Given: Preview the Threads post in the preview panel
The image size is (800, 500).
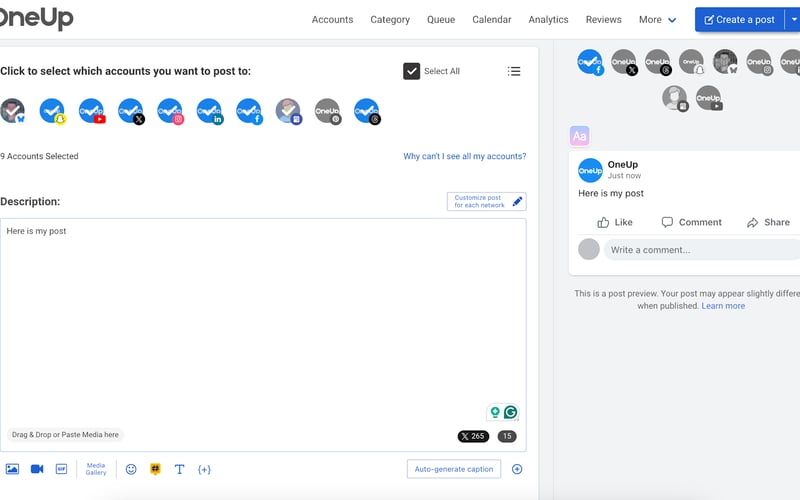Looking at the screenshot, I should click(657, 62).
